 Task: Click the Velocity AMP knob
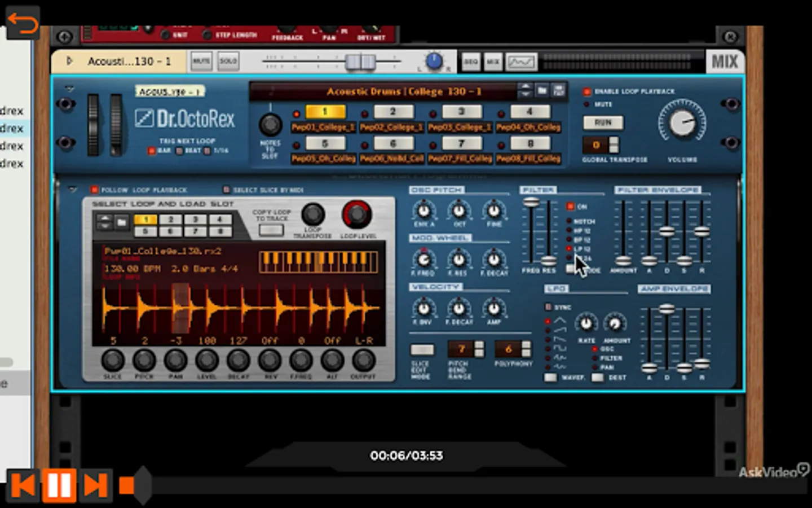click(494, 308)
